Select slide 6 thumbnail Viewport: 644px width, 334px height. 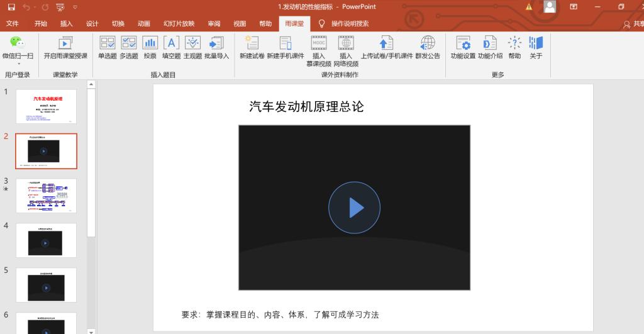coord(46,323)
